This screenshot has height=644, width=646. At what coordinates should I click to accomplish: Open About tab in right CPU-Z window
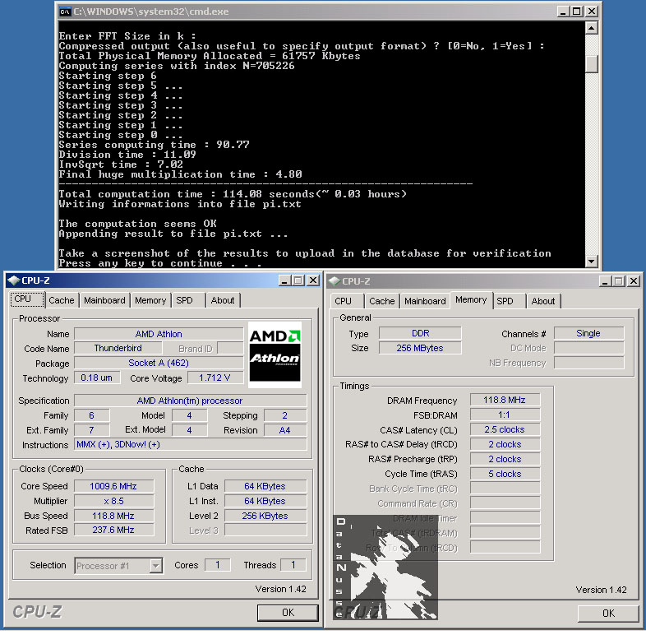[543, 301]
